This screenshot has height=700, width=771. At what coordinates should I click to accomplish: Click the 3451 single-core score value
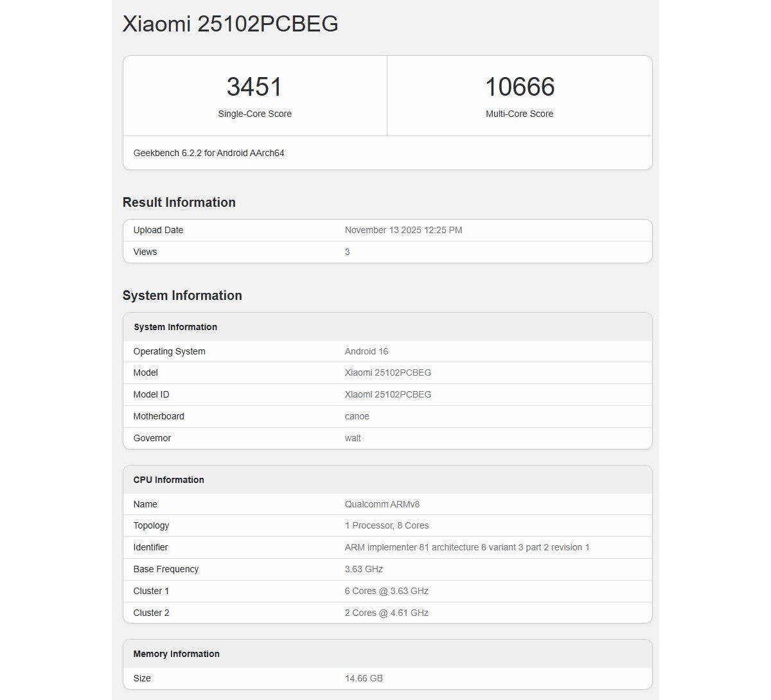tap(254, 87)
